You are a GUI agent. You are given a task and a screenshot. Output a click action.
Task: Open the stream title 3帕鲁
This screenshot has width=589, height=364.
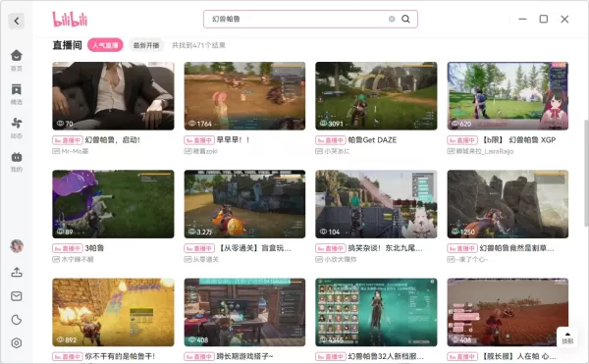point(94,248)
